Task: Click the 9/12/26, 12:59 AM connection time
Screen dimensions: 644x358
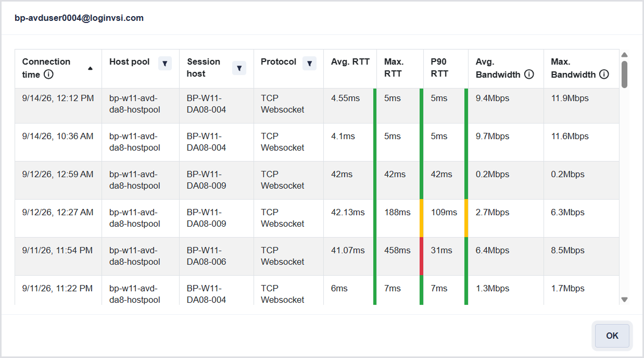Action: tap(58, 175)
